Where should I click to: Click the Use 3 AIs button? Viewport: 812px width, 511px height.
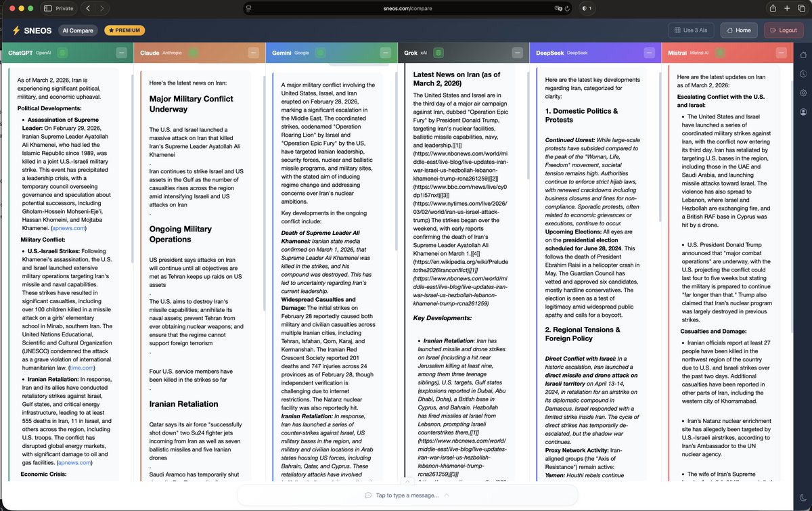(x=692, y=30)
